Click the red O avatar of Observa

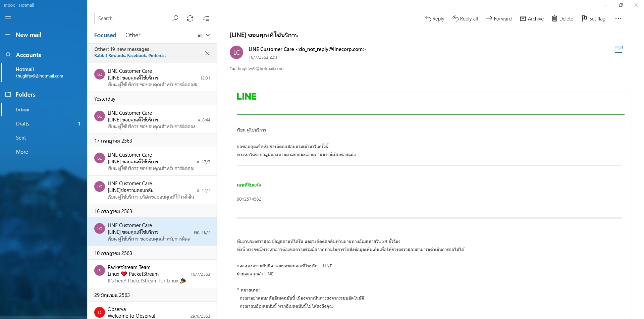pos(100,312)
